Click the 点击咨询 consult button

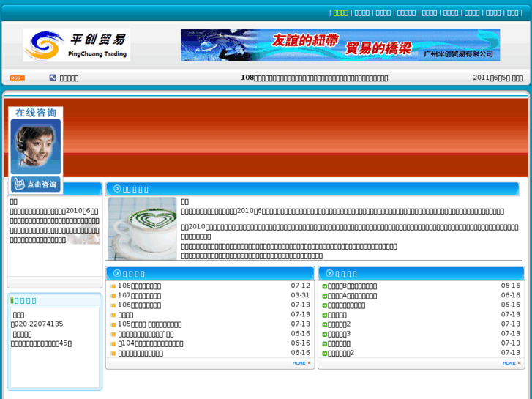coord(36,184)
